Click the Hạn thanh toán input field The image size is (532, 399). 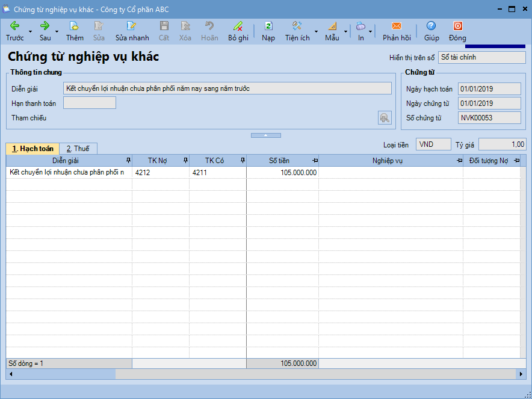89,103
